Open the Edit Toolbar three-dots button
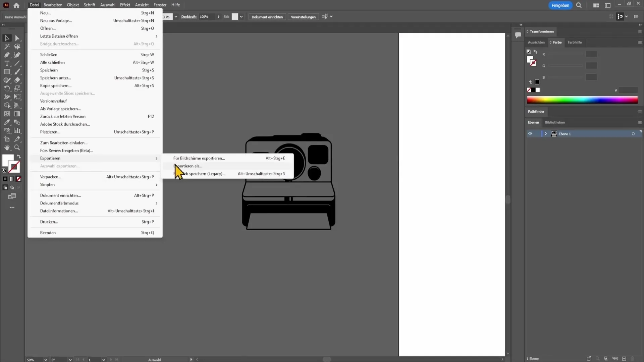Viewport: 644px width, 362px height. [12, 207]
